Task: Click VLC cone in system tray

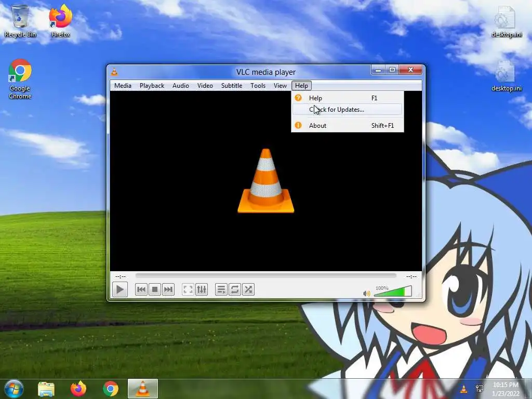Action: [463, 389]
